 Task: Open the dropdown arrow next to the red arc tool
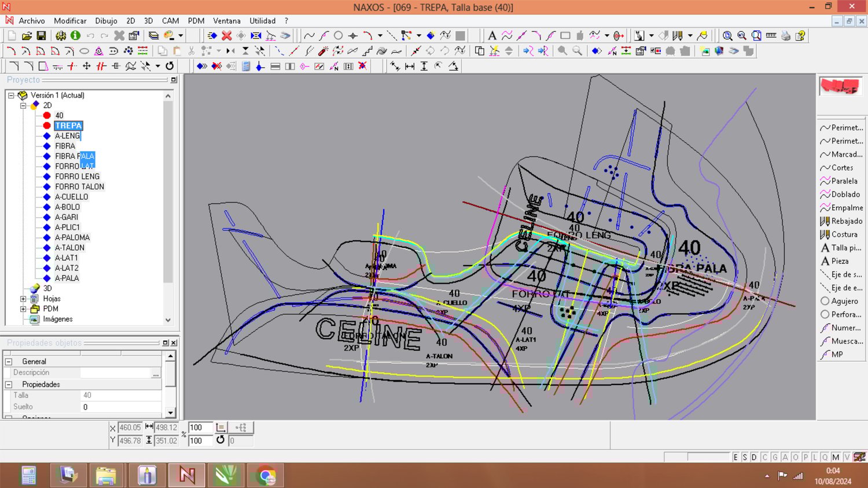(x=380, y=36)
